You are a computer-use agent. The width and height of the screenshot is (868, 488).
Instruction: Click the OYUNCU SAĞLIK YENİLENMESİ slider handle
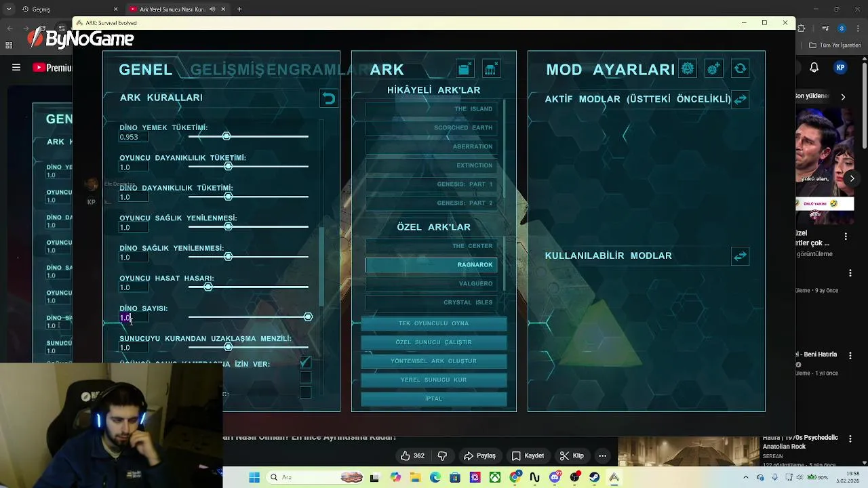(229, 226)
